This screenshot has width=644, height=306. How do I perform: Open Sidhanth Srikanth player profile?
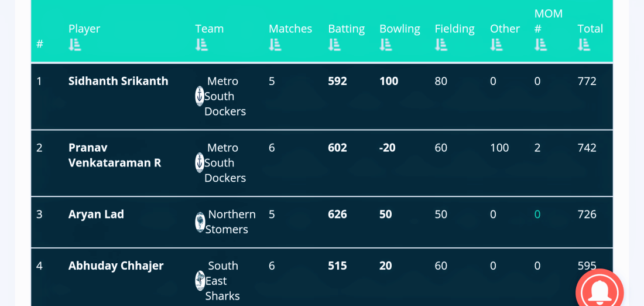pos(118,81)
